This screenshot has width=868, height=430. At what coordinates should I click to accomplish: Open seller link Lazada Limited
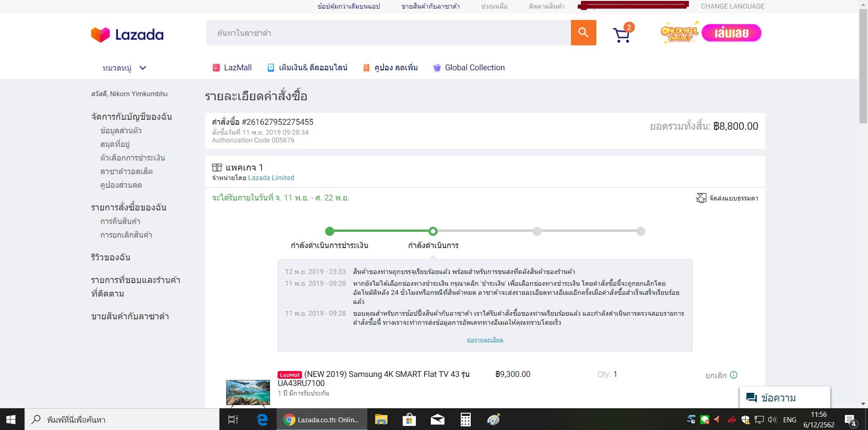[271, 178]
